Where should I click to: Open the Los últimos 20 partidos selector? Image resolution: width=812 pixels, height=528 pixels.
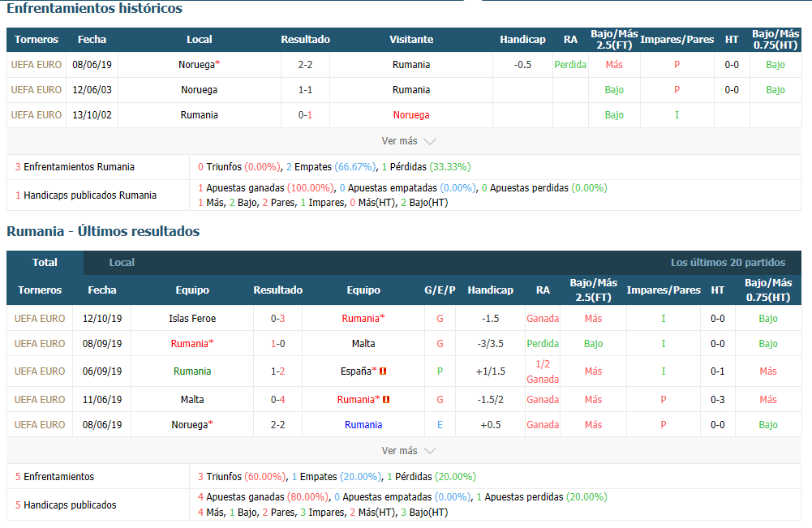[x=728, y=263]
